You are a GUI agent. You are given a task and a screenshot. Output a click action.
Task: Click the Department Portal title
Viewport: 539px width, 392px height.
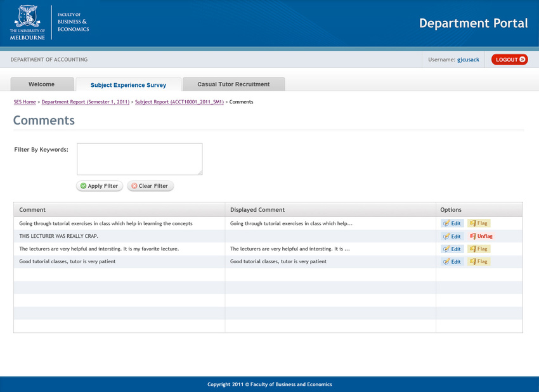[473, 23]
